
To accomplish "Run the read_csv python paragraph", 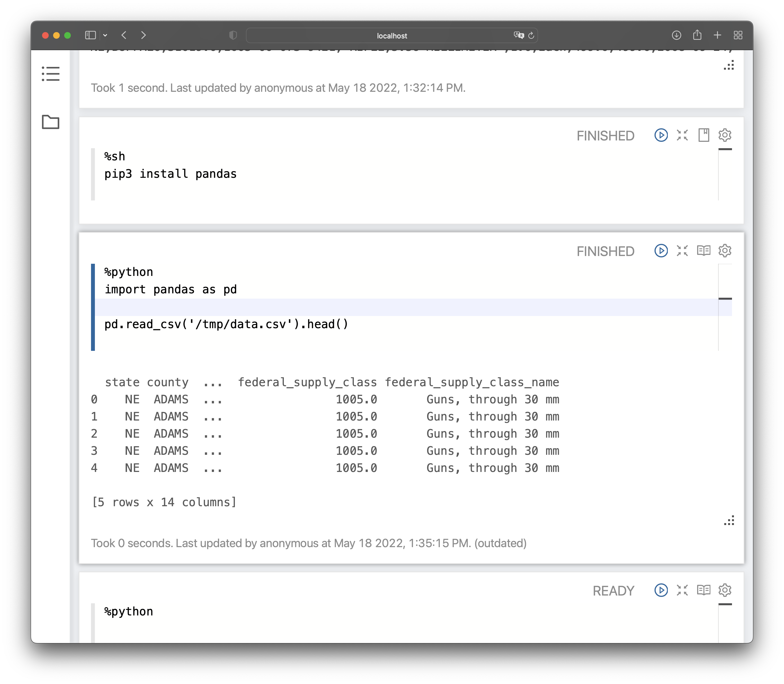I will [661, 251].
